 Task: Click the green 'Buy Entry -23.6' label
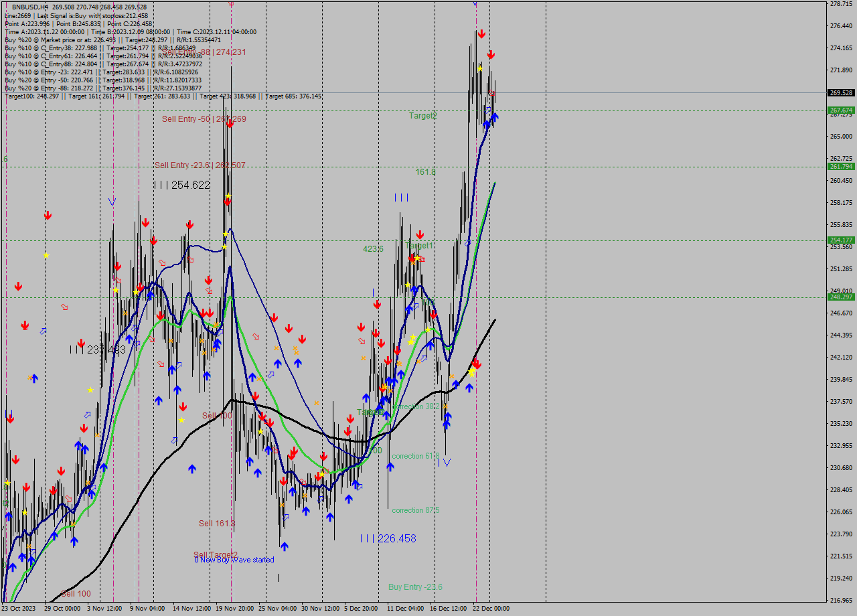[415, 587]
